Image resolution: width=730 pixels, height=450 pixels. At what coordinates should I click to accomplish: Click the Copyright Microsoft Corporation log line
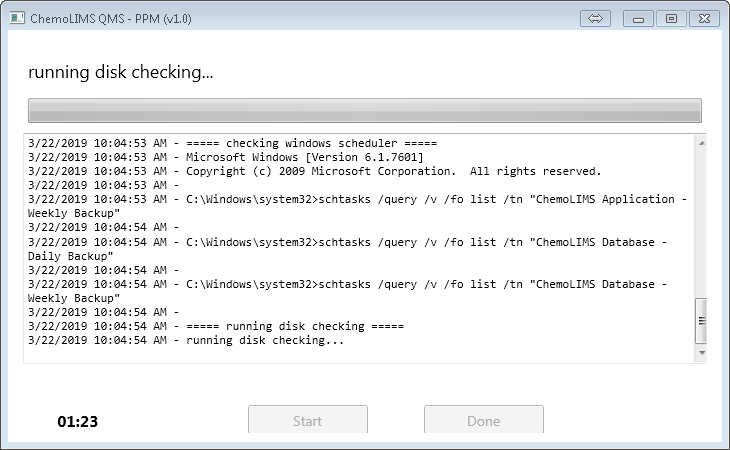pos(315,171)
